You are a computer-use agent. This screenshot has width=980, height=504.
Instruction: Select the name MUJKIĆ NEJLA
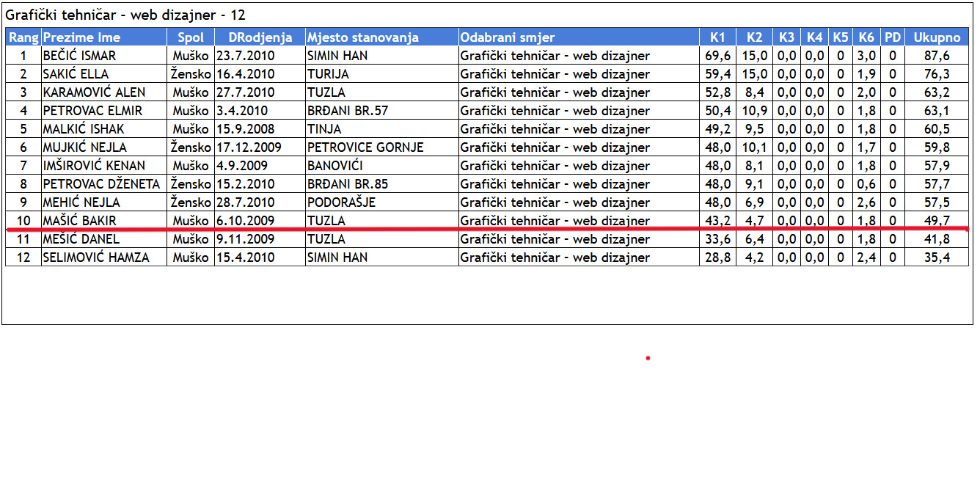[x=84, y=147]
